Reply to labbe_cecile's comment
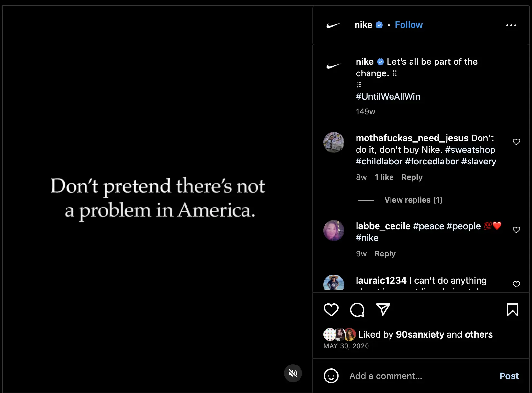Viewport: 532px width, 393px height. point(385,253)
